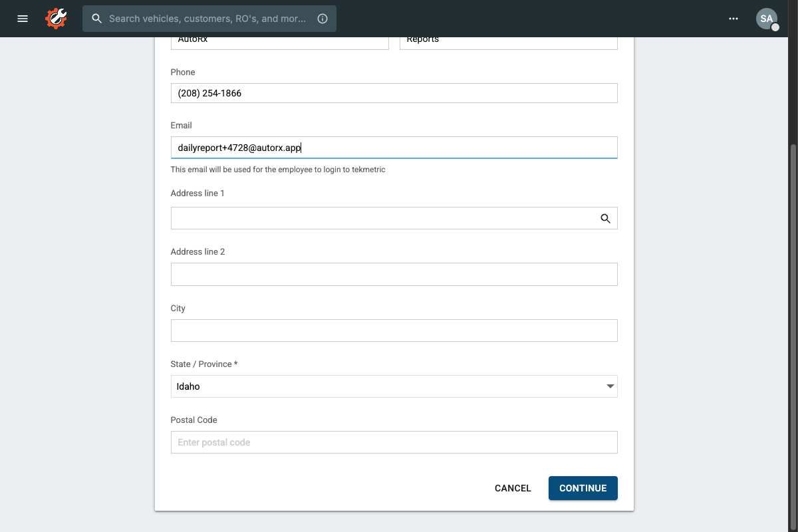Click CANCEL to discard the employee form
The image size is (798, 532).
(x=512, y=488)
